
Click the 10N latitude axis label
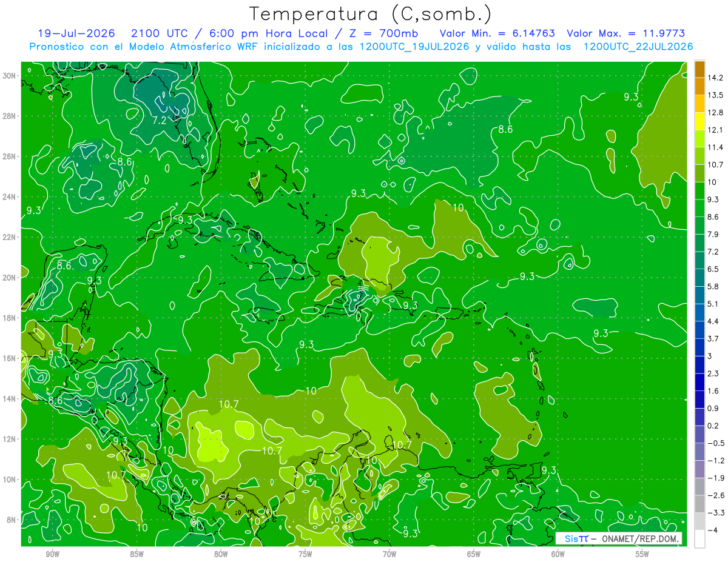10,480
